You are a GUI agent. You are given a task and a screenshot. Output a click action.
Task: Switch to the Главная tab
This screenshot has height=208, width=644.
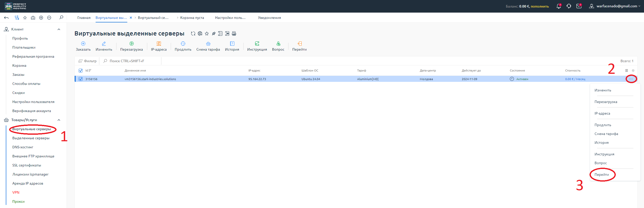pyautogui.click(x=84, y=18)
